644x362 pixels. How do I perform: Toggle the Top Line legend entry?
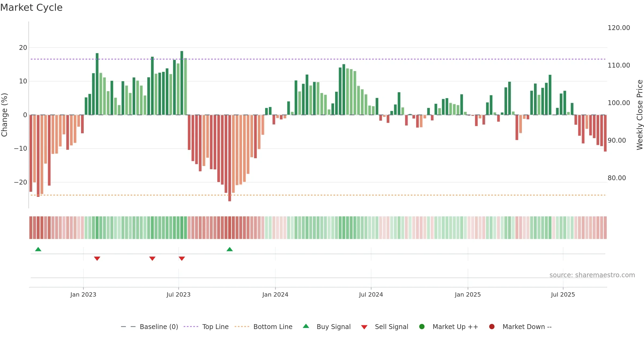click(206, 327)
